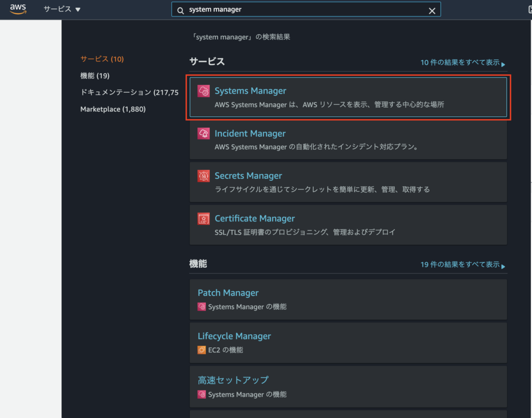
Task: Open the Secrets Manager service link
Action: pos(248,176)
